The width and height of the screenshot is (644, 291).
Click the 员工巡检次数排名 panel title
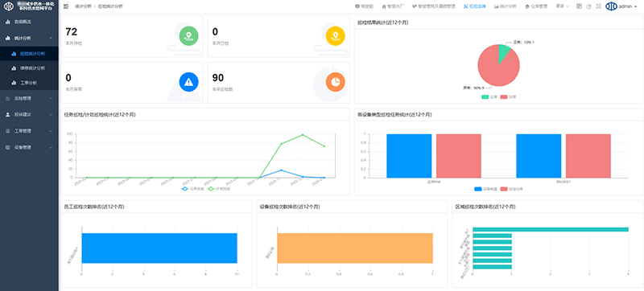click(94, 207)
